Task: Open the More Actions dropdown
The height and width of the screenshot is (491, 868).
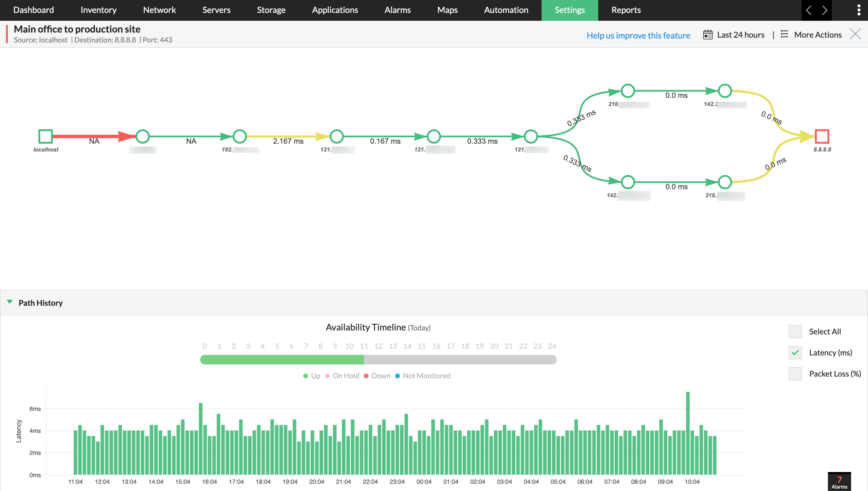Action: [817, 35]
